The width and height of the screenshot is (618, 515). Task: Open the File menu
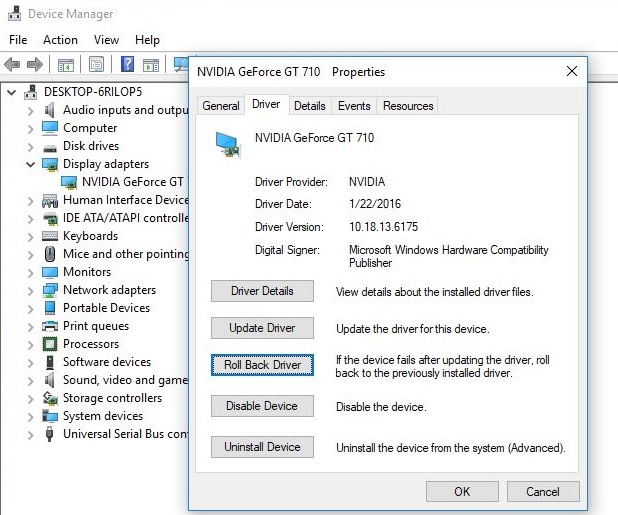point(18,40)
